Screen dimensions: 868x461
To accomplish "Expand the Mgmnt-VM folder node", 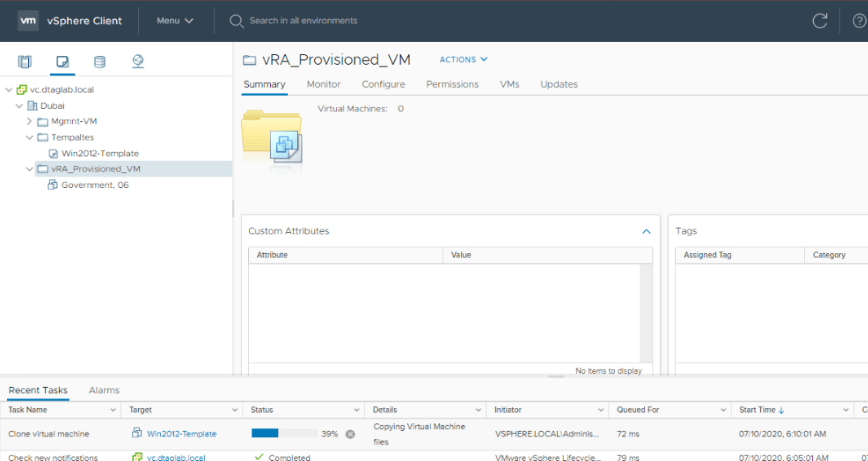I will (x=29, y=121).
